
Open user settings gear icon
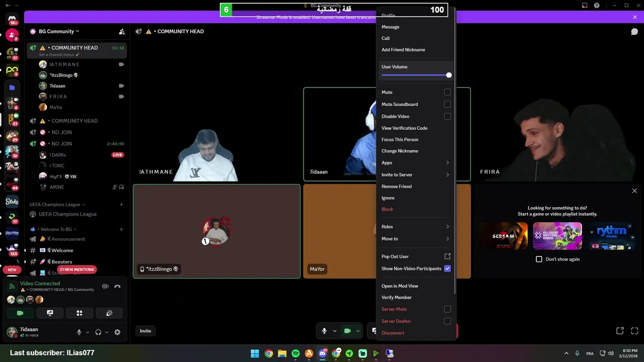pos(117,332)
